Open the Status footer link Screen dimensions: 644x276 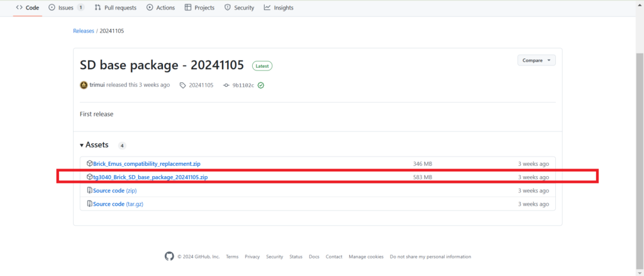pyautogui.click(x=296, y=257)
